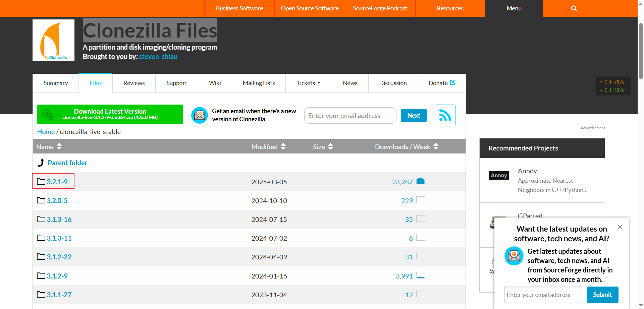Sort files by Size column arrows
The image size is (644, 309).
click(x=331, y=146)
